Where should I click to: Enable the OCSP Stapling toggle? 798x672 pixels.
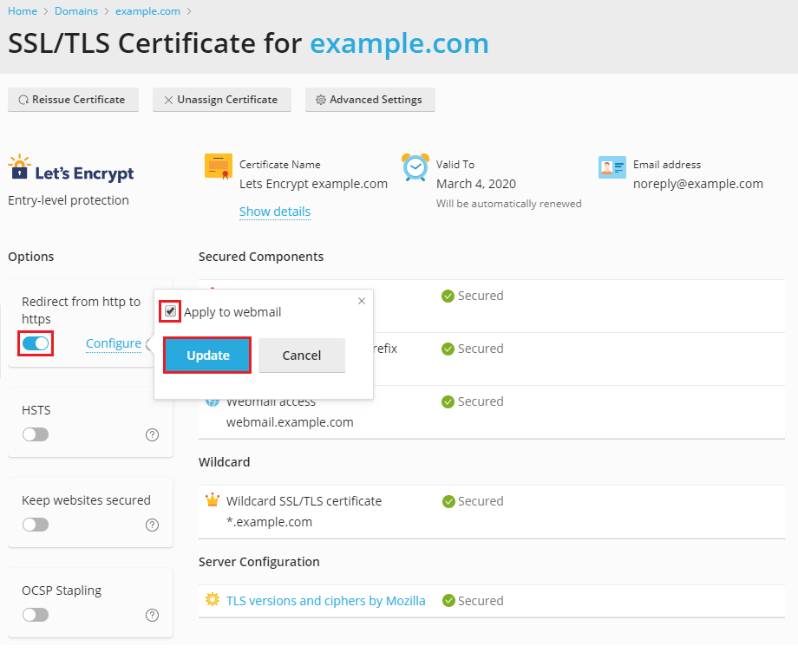coord(36,615)
